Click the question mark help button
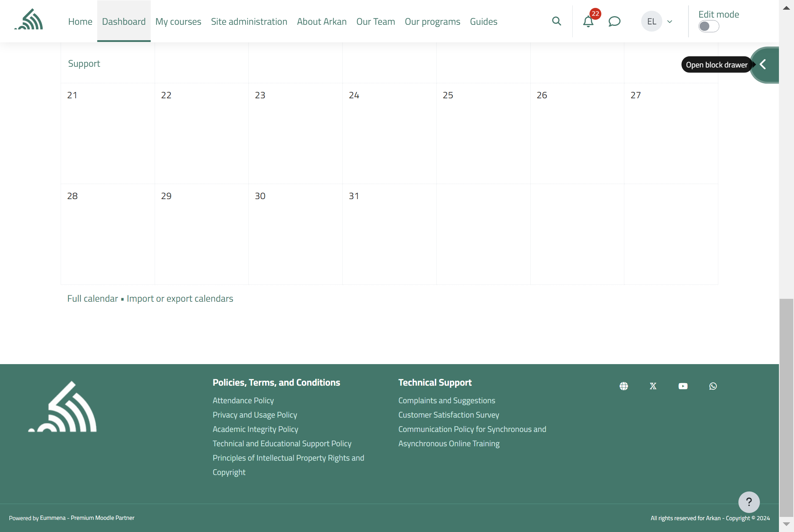 click(749, 502)
